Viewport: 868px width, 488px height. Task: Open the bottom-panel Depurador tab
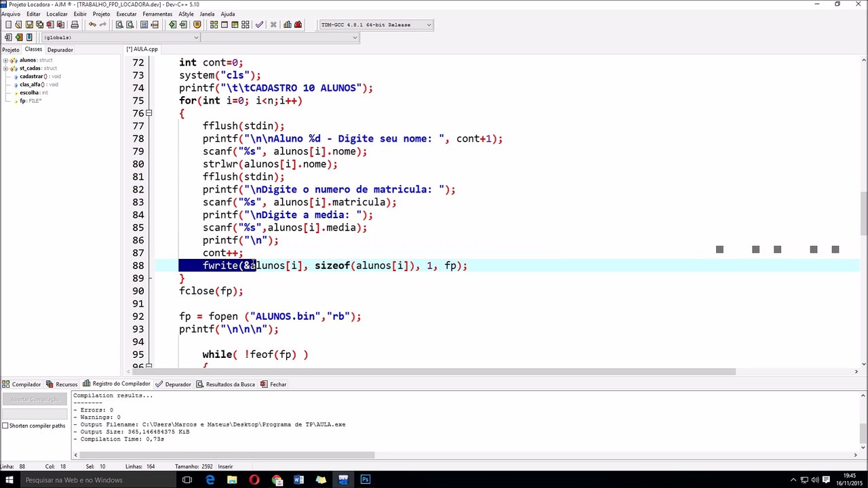174,384
